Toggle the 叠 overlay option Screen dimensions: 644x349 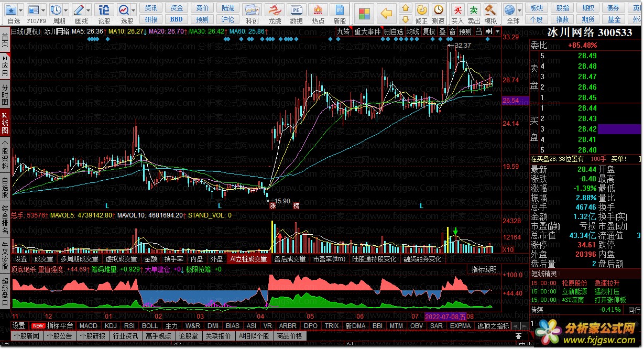coord(443,31)
